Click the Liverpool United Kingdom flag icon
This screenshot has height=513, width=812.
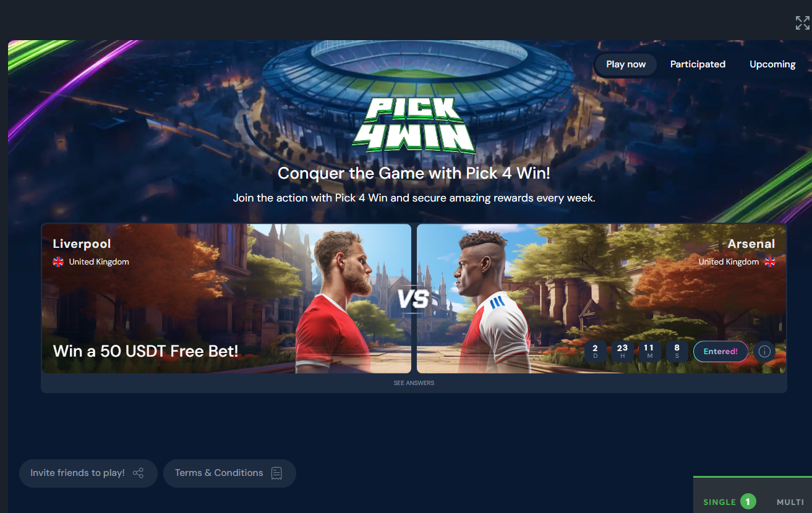coord(58,261)
